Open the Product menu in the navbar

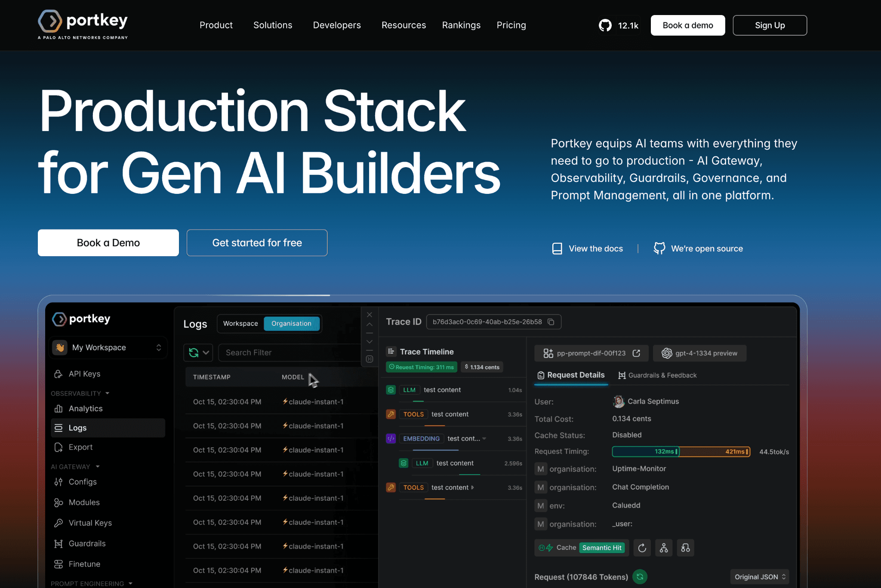coord(216,25)
